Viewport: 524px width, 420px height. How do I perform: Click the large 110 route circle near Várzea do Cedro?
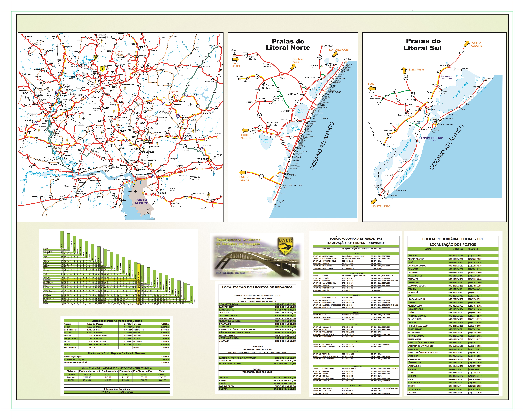(x=218, y=75)
